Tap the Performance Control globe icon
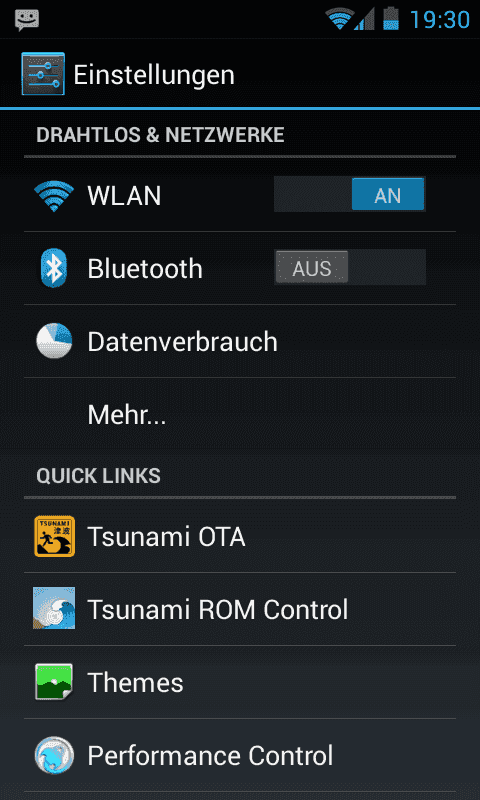This screenshot has height=800, width=480. [54, 756]
